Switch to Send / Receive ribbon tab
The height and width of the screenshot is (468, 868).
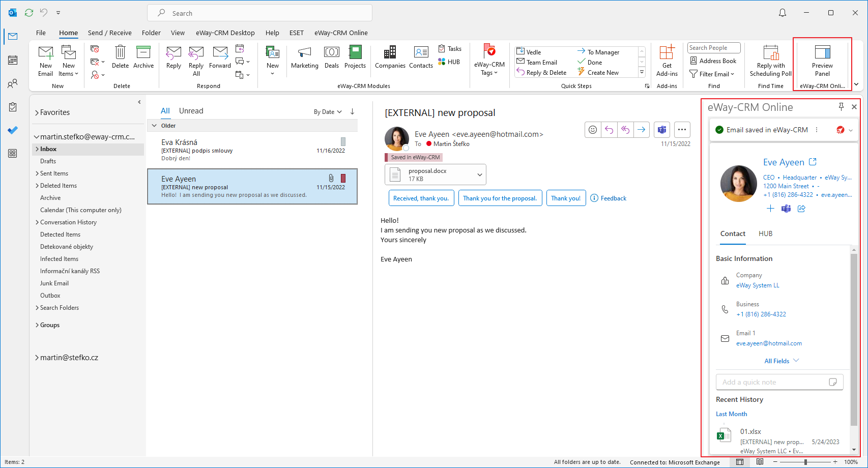[x=109, y=33]
